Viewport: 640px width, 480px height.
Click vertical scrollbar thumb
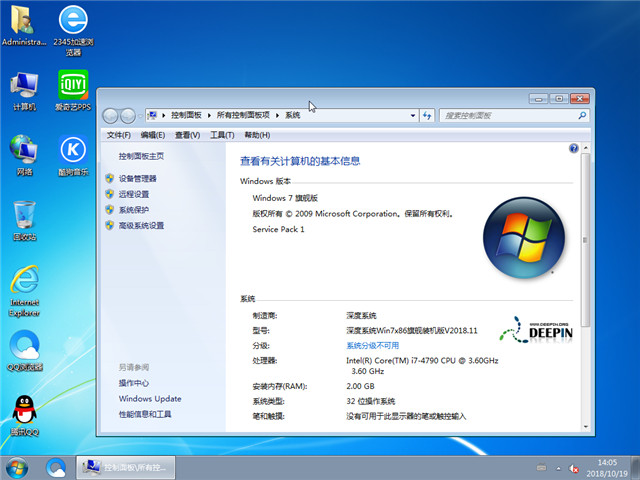585,240
